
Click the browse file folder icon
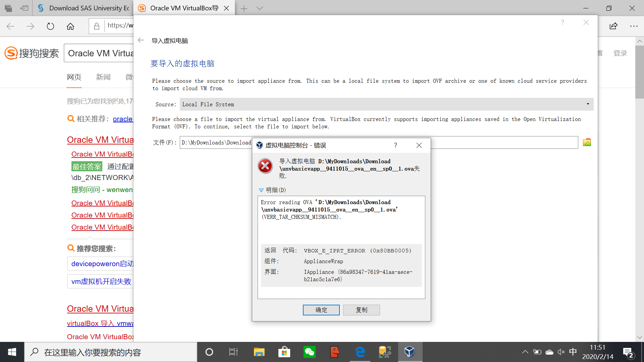(587, 142)
